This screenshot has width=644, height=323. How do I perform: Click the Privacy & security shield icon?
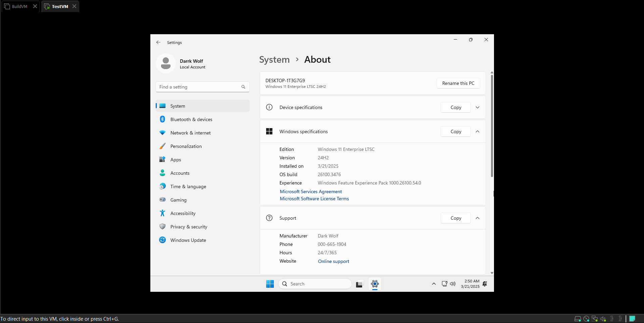162,226
